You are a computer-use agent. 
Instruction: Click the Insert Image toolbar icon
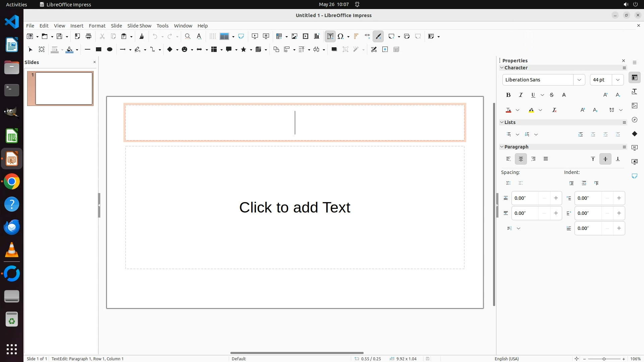[294, 36]
